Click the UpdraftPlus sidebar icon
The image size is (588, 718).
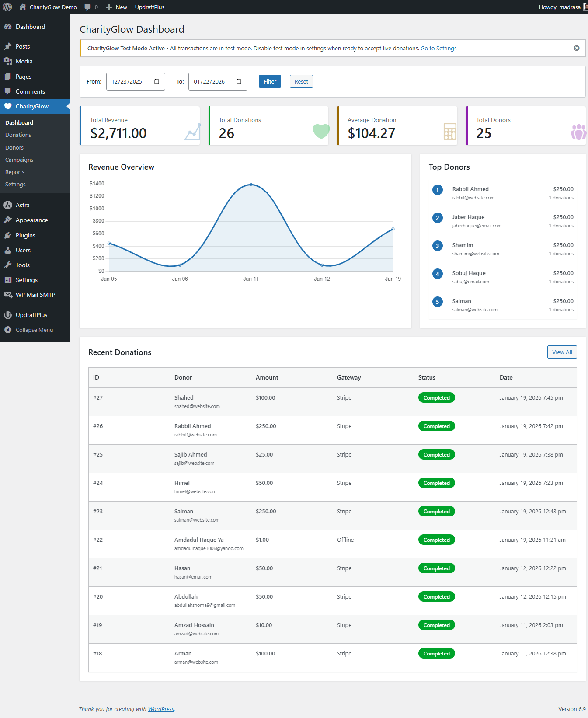point(8,315)
